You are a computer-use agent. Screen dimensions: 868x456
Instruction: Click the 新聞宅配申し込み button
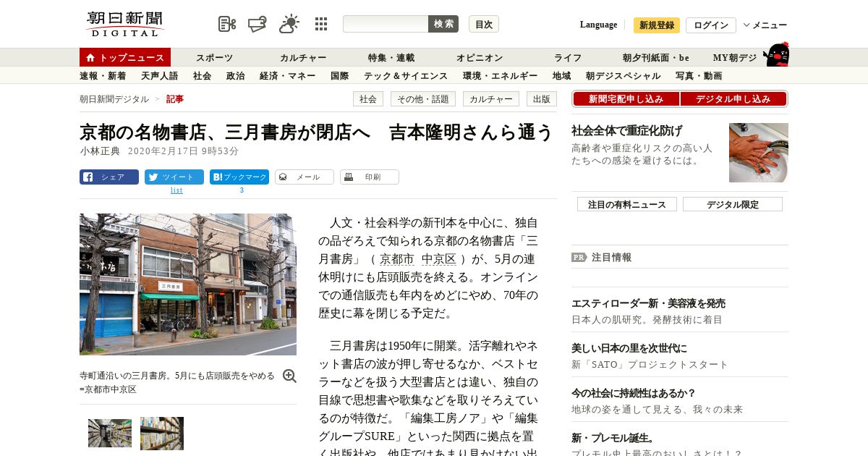click(626, 99)
